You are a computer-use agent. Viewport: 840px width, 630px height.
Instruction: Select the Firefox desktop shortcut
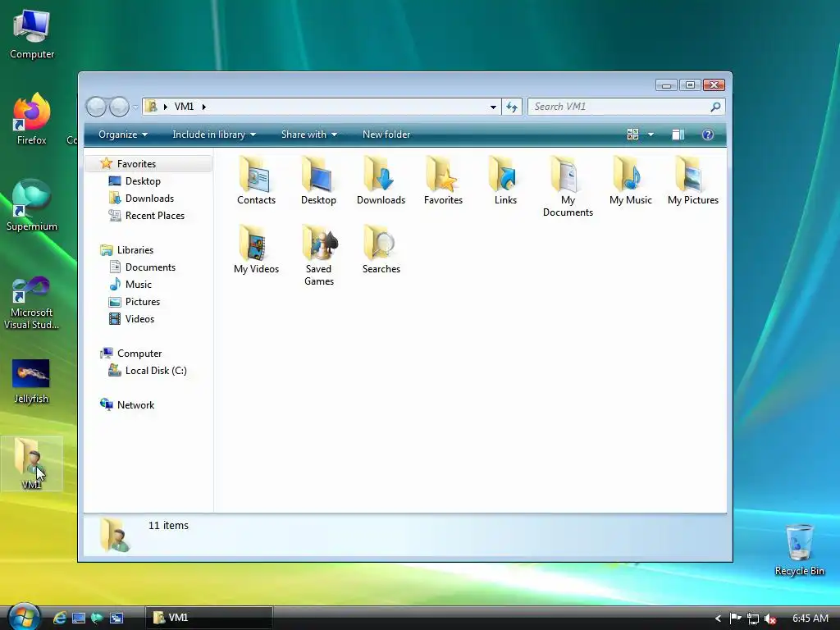coord(32,119)
